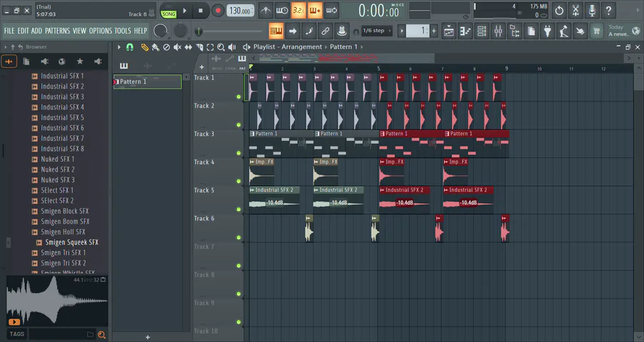Select the Mute tool in Playlist toolbar
Viewport: 644px width, 342px height.
(177, 47)
